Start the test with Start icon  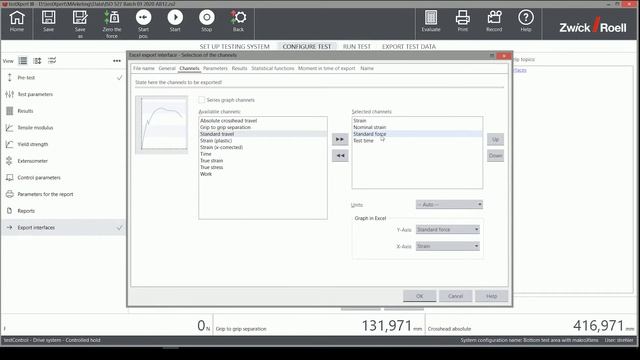pos(175,21)
